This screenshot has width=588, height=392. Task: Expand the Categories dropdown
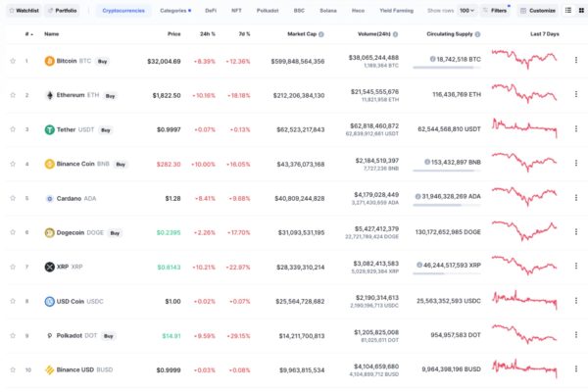coord(175,11)
